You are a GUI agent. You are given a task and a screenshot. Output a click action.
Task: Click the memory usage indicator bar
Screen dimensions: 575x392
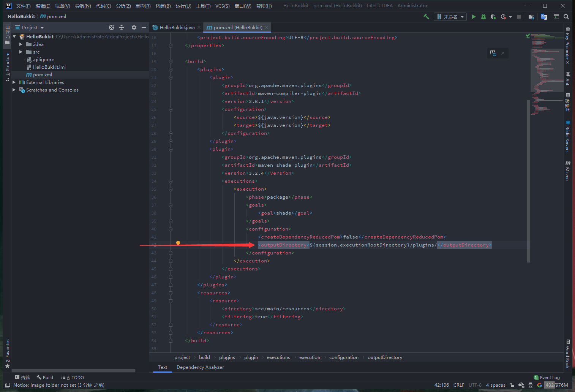tap(556, 385)
